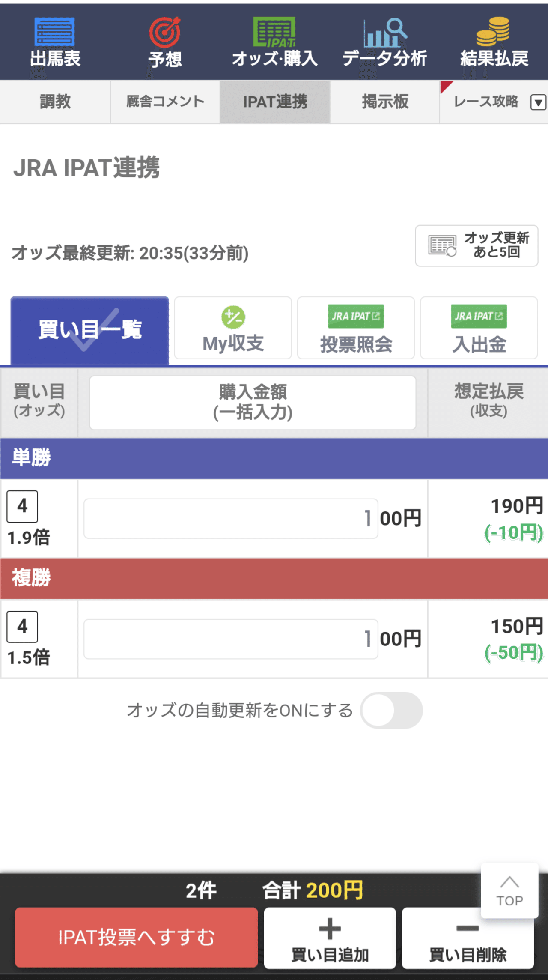Click the IPAT投票へすすむ button
Screen dimensions: 548x980
(x=137, y=937)
